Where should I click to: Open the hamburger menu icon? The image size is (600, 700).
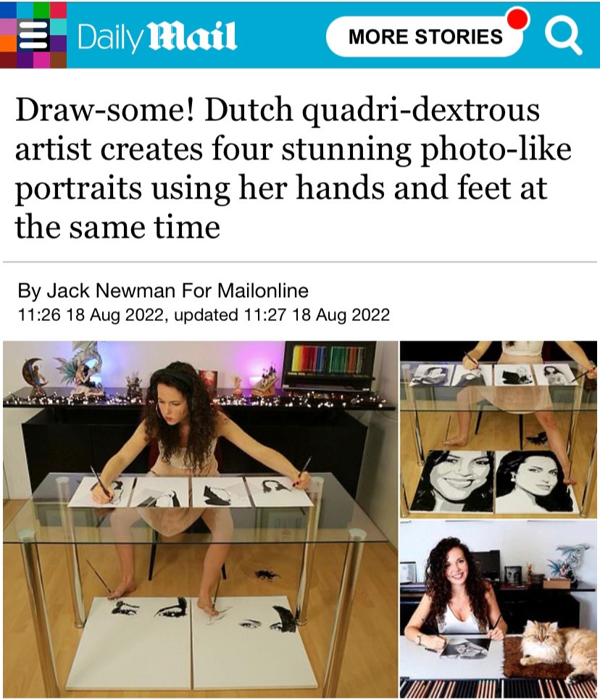coord(33,36)
